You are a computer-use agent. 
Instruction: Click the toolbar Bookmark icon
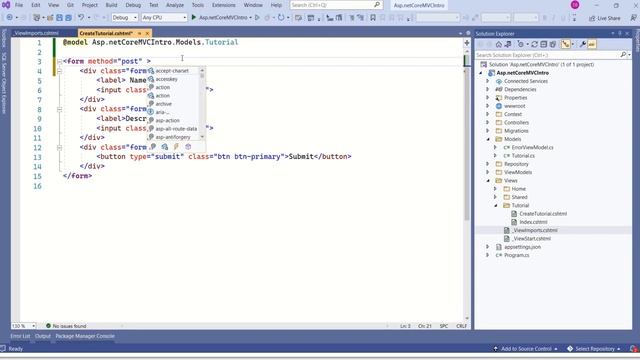coord(373,18)
